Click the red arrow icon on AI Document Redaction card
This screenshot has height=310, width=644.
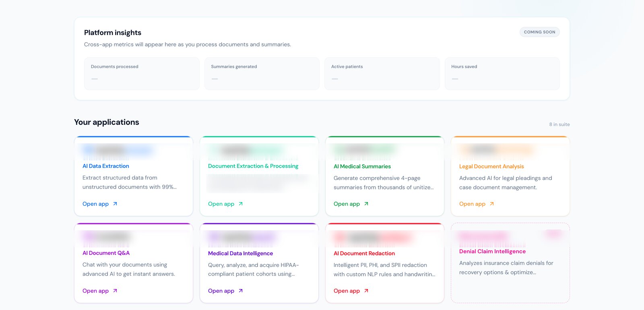[366, 291]
